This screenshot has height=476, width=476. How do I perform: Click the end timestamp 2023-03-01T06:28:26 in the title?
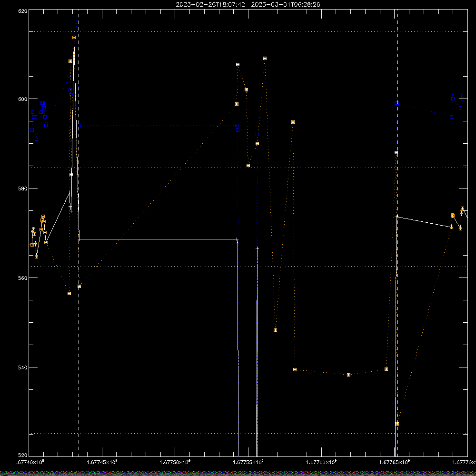[286, 5]
